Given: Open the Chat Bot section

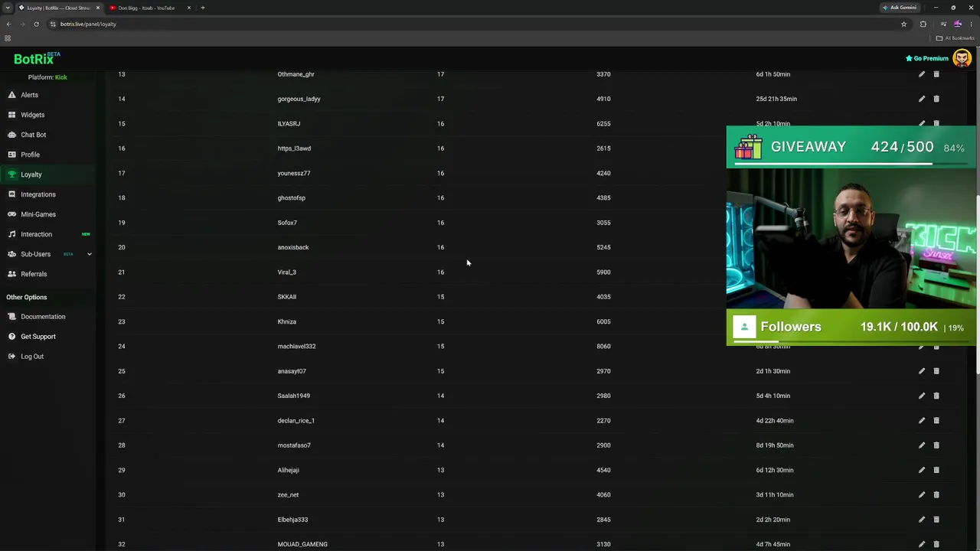Looking at the screenshot, I should tap(33, 135).
